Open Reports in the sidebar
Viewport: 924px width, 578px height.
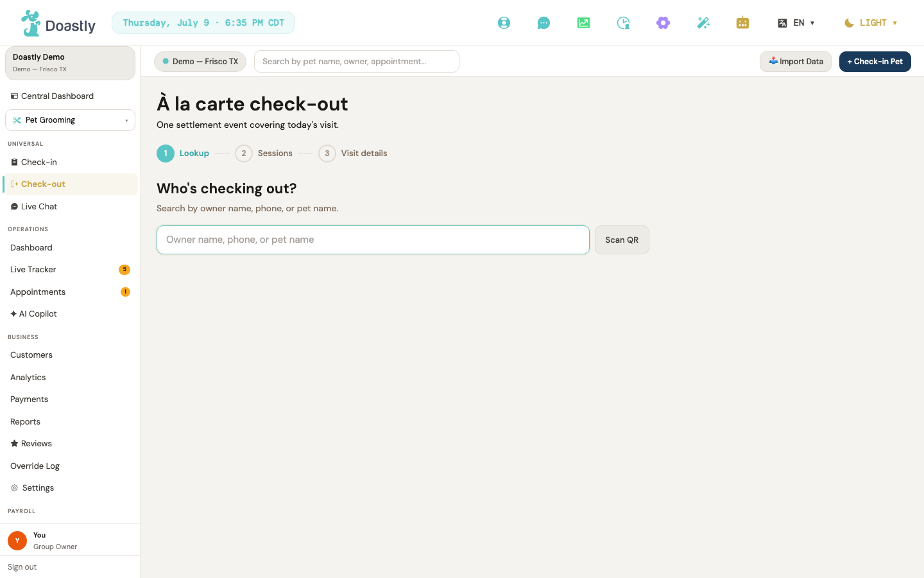pyautogui.click(x=70, y=422)
